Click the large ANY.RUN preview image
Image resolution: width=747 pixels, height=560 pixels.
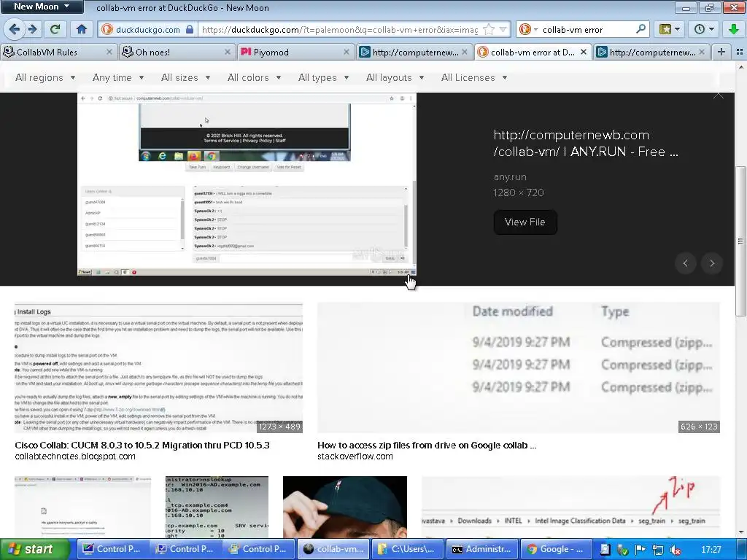tap(247, 184)
